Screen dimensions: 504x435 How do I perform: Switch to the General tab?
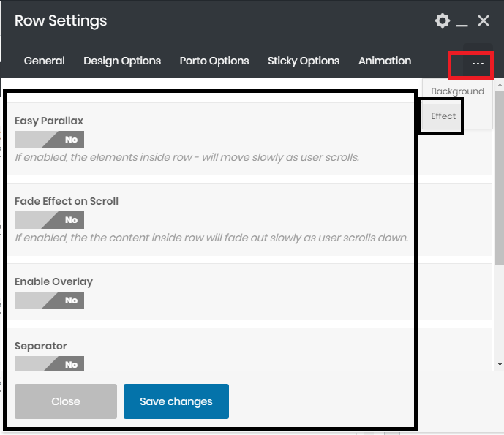pos(45,61)
